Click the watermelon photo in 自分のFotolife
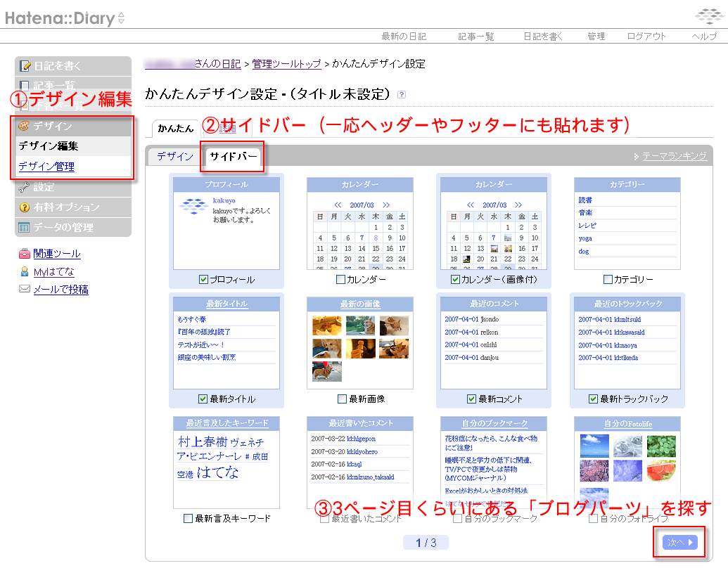 (662, 471)
